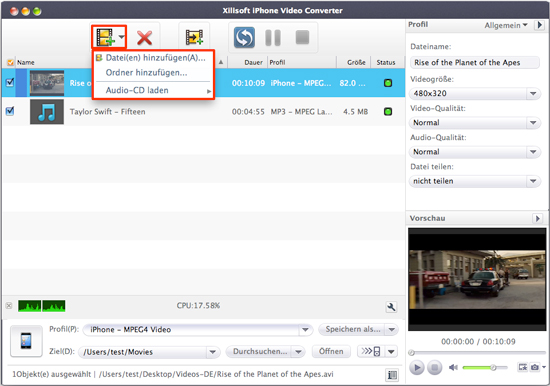Screen dimensions: 550x386
Task: Open the Add File dropdown arrow
Action: coord(121,37)
